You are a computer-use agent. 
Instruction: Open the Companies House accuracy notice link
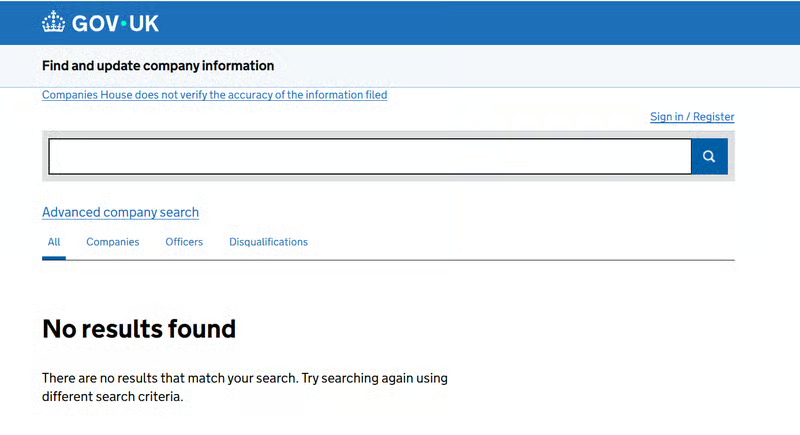pos(214,95)
